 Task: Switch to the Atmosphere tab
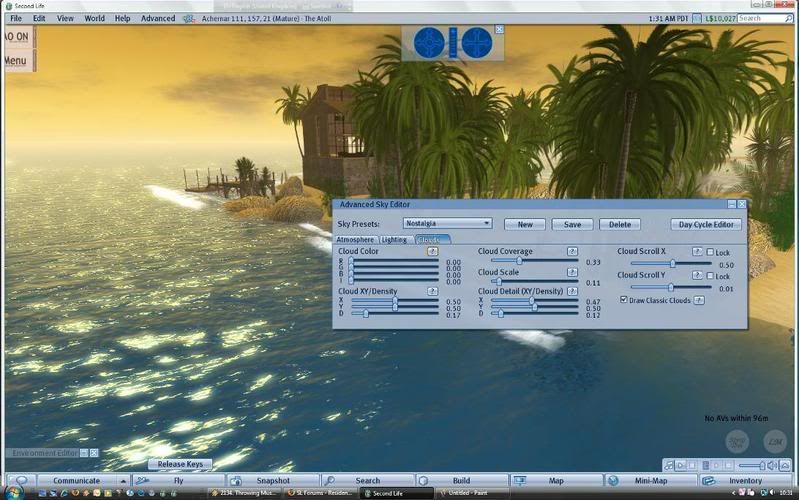tap(355, 240)
